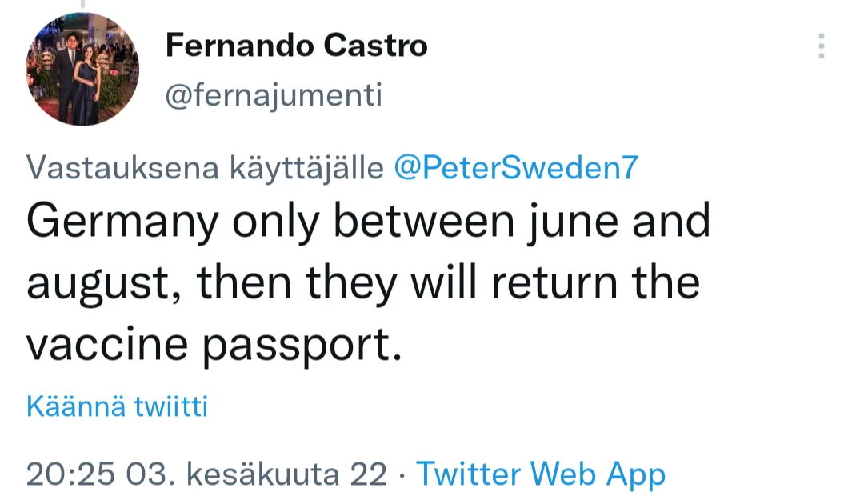Click the word "twiitti" in the translate link
The height and width of the screenshot is (504, 864).
point(171,406)
